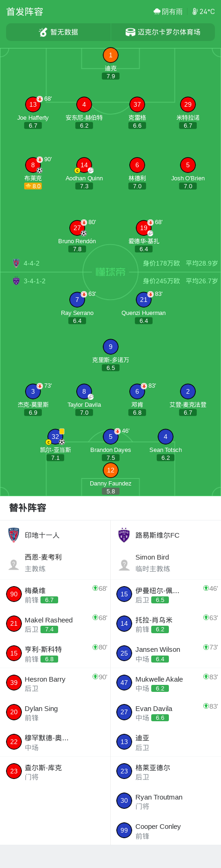
Task: Open the 路易斯维尔FC club crest
Action: tap(124, 535)
